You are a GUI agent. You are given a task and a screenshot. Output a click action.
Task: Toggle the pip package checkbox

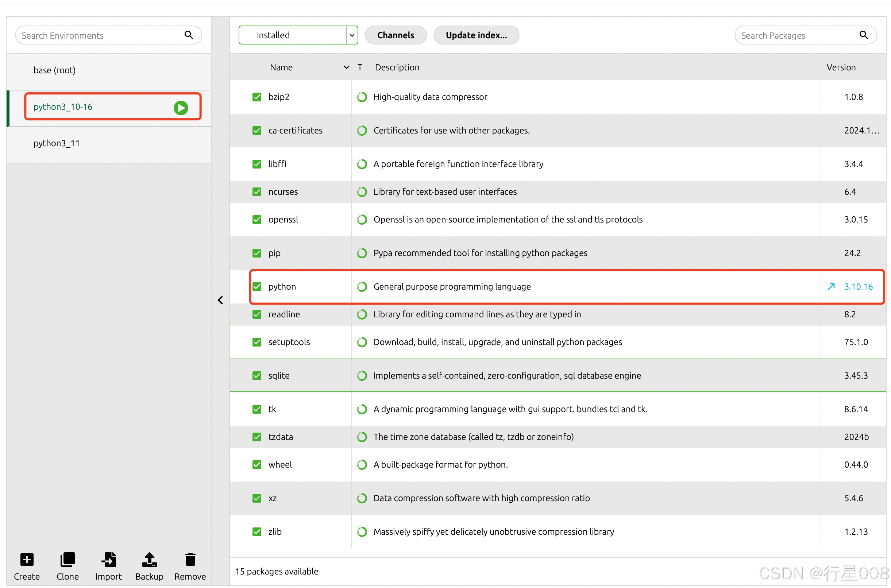[x=257, y=253]
